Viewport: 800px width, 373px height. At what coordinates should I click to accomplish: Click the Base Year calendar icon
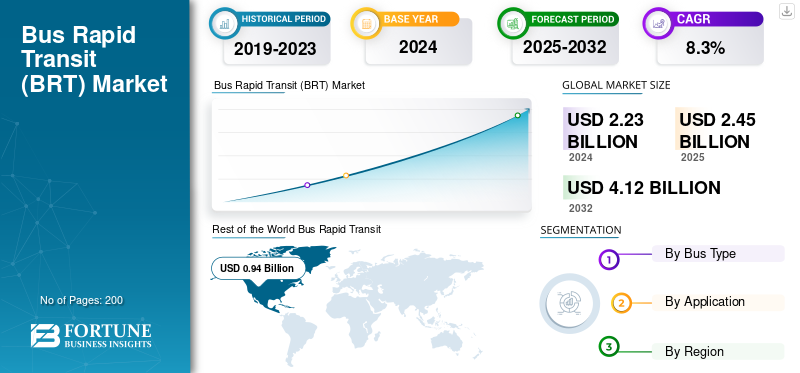(x=365, y=23)
